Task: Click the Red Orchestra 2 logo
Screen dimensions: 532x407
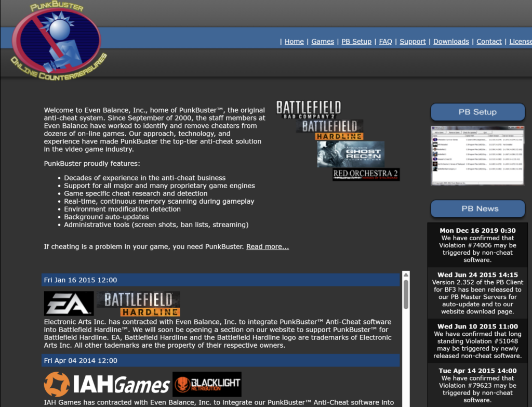Action: (366, 174)
